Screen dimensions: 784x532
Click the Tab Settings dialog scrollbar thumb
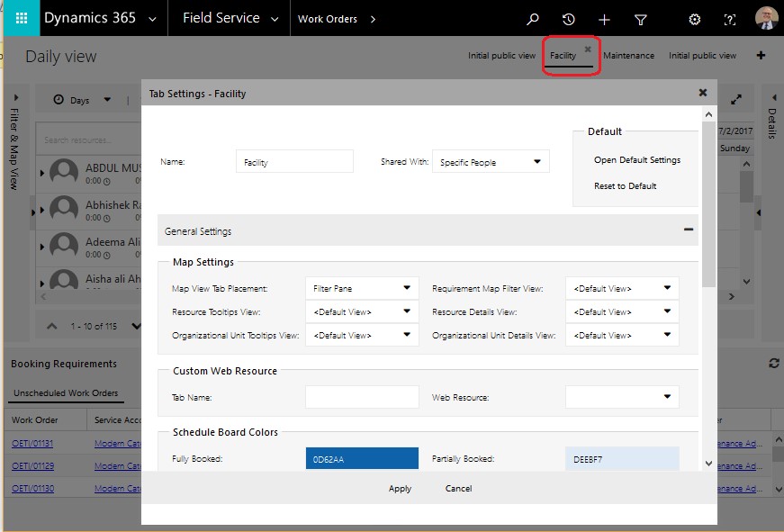708,205
